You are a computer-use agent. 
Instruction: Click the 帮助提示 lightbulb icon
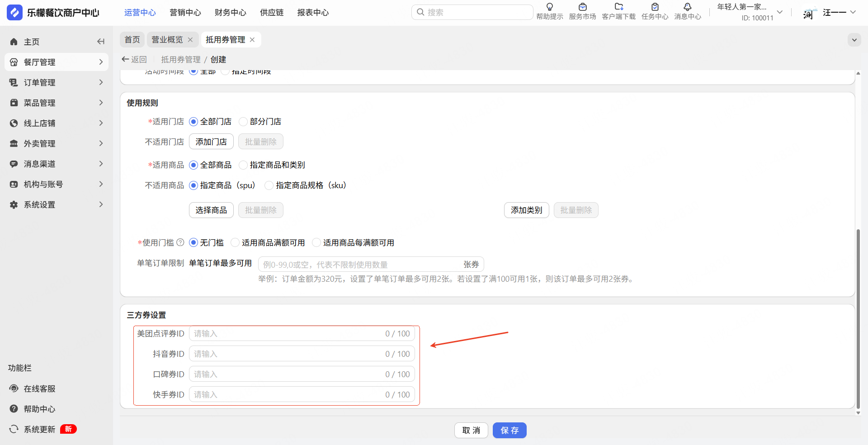[x=549, y=7]
